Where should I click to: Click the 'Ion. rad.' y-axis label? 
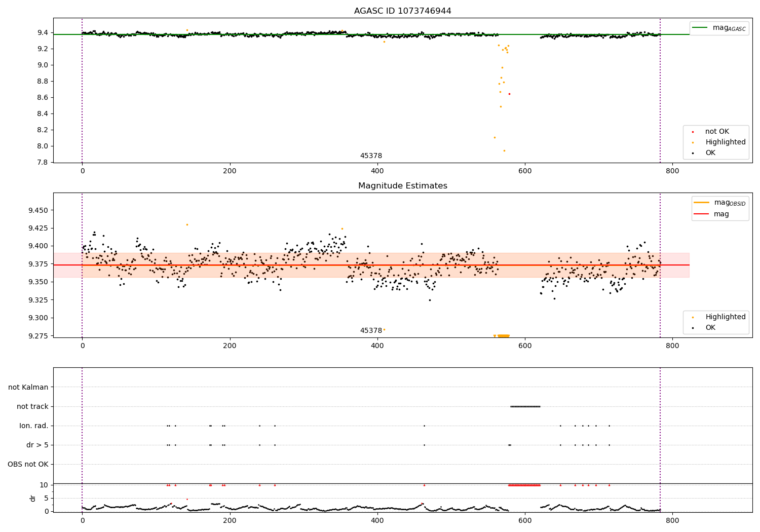point(34,426)
